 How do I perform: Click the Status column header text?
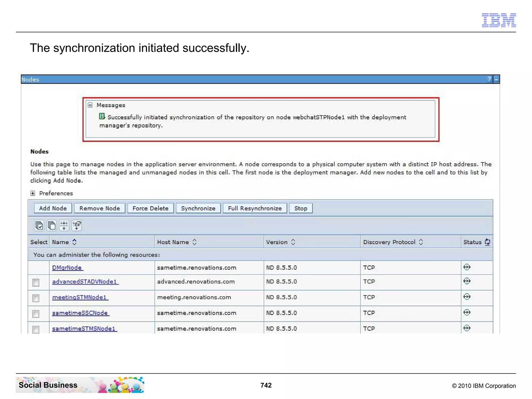(x=472, y=242)
